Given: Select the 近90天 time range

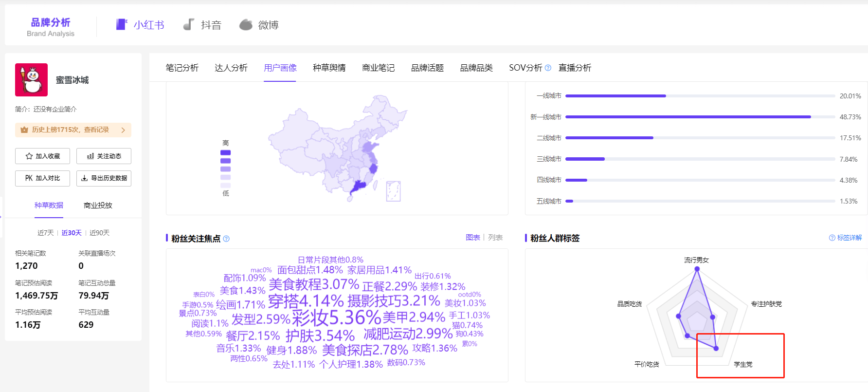Looking at the screenshot, I should pyautogui.click(x=99, y=233).
